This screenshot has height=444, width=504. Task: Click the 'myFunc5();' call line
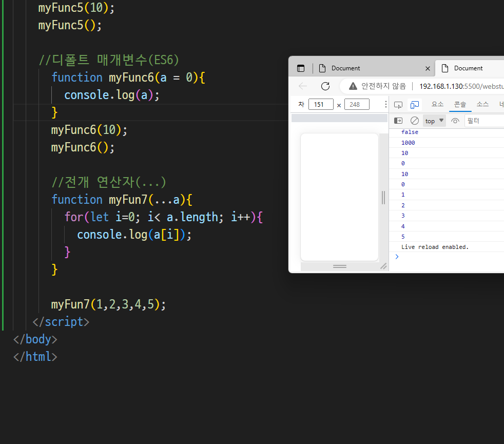click(70, 25)
